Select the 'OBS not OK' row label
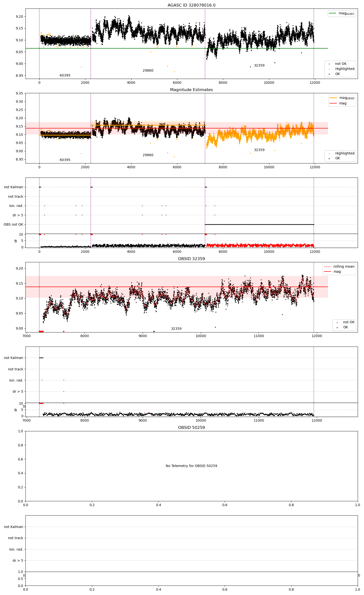 (13, 224)
